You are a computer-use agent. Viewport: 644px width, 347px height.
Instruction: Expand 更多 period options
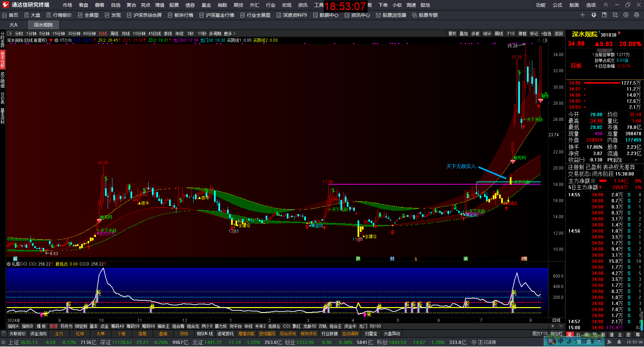coord(229,34)
